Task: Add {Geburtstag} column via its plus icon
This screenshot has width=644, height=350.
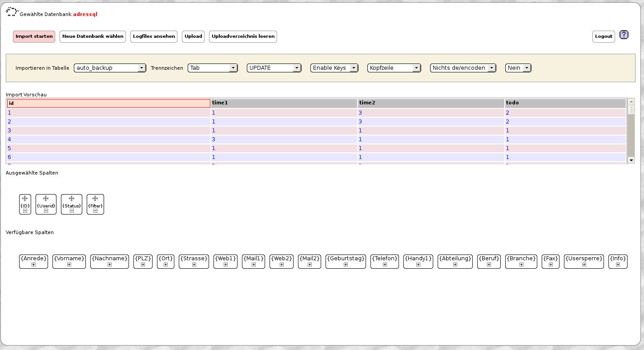Action: click(346, 265)
